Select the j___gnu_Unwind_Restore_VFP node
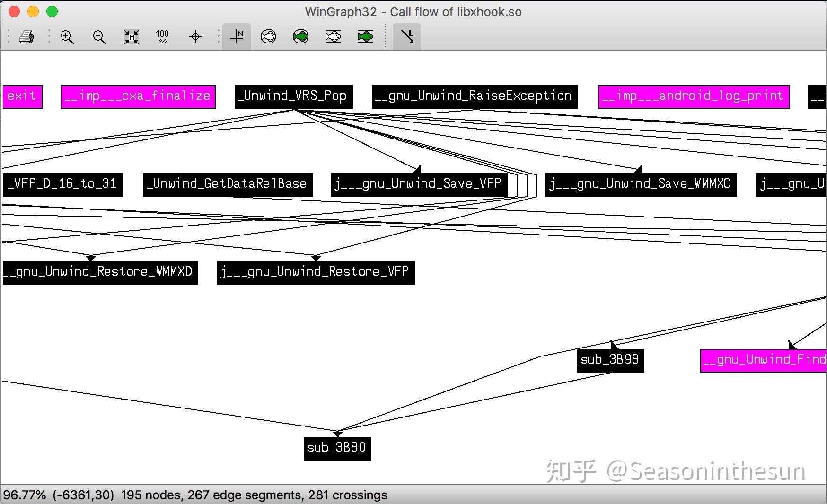Image resolution: width=827 pixels, height=504 pixels. 316,272
